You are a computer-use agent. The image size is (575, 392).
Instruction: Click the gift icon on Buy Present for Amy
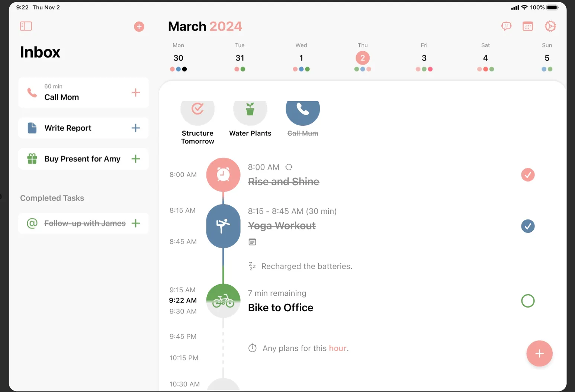coord(32,159)
